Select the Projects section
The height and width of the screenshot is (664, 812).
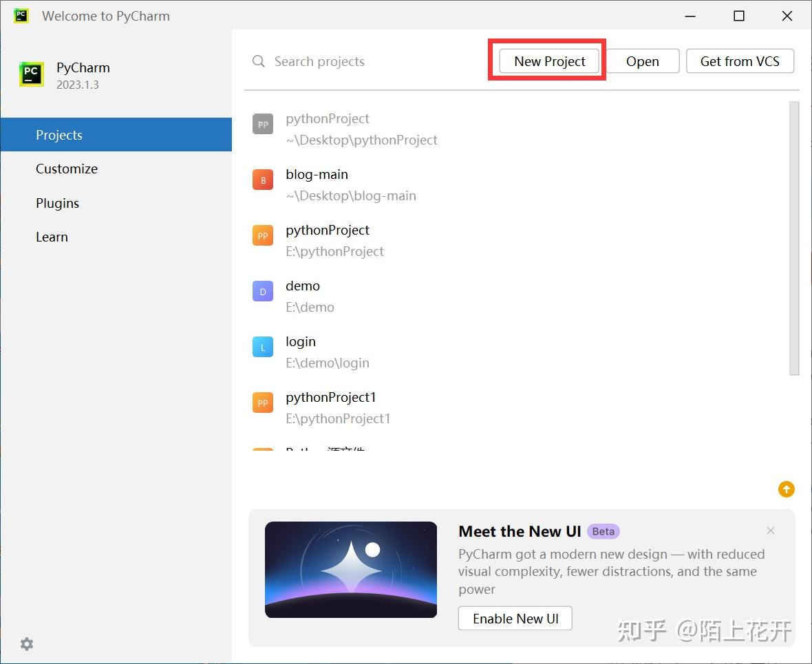click(x=59, y=135)
